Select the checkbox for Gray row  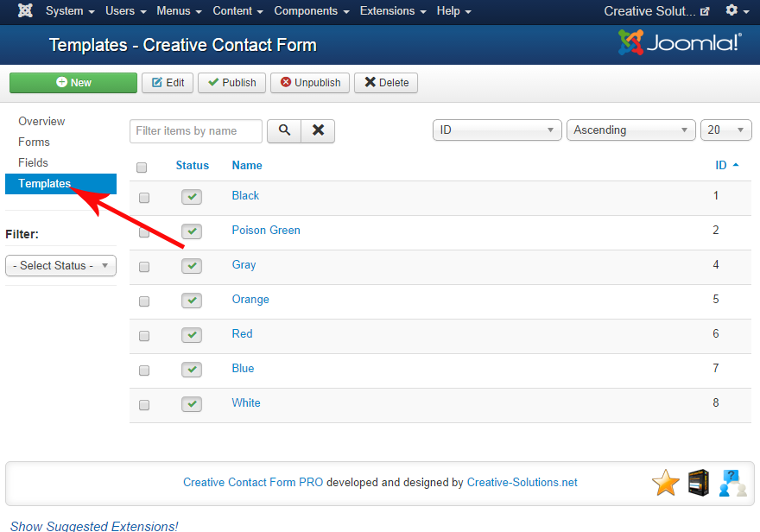click(144, 267)
